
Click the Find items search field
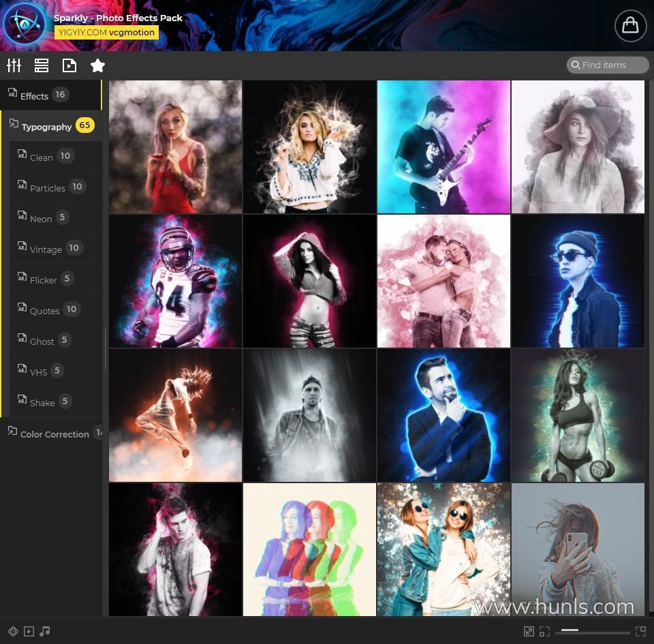click(x=608, y=65)
